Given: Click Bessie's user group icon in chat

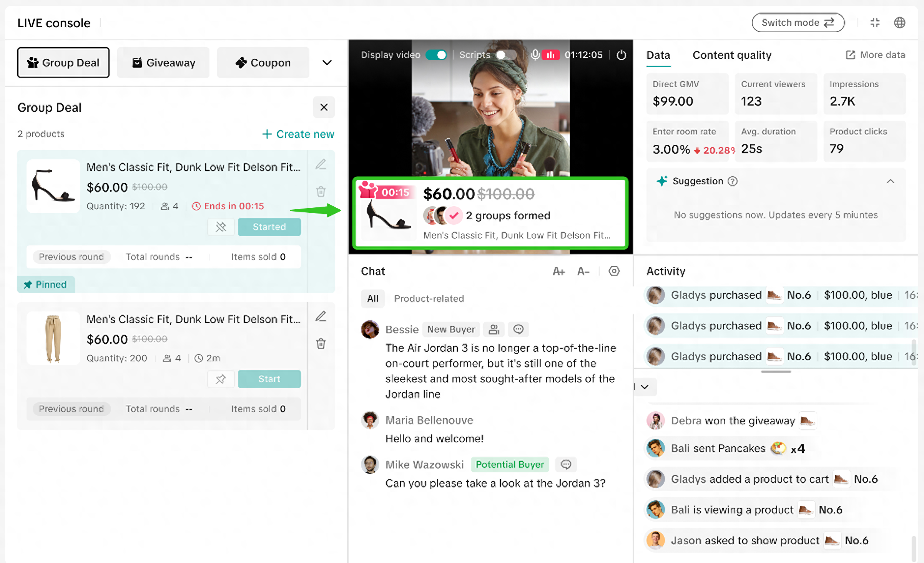Looking at the screenshot, I should (x=494, y=329).
